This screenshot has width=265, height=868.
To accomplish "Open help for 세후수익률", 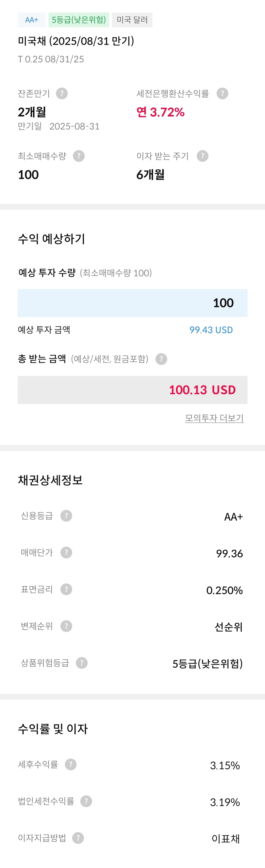I will coord(71,764).
